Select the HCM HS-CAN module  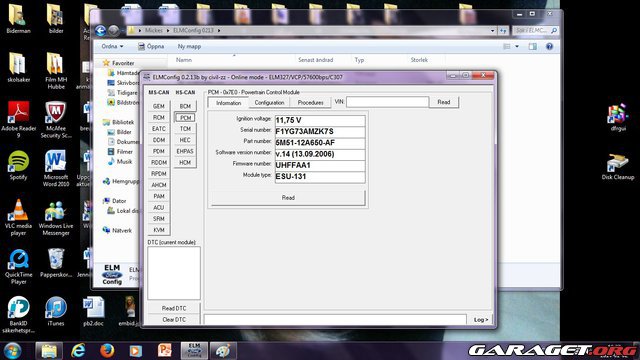pos(185,162)
